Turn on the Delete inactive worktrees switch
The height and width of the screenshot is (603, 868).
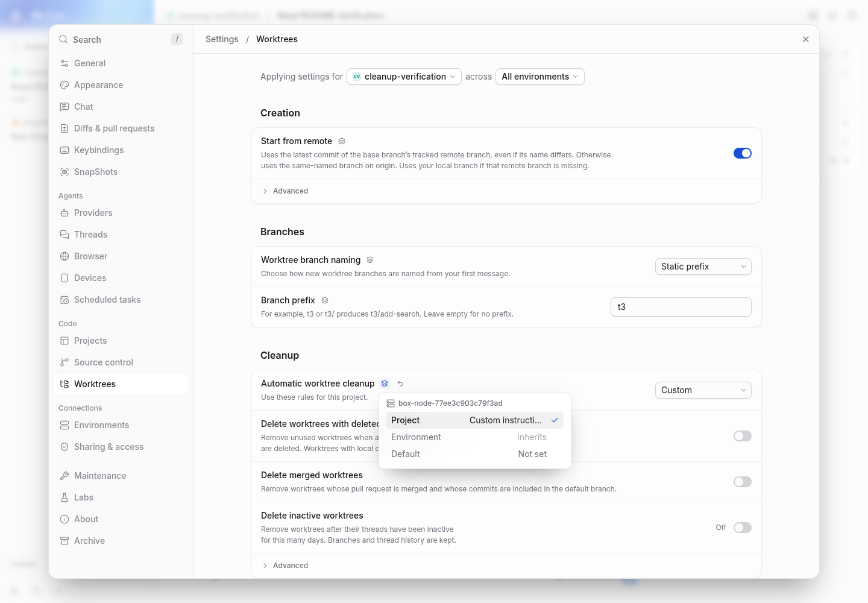(x=743, y=528)
